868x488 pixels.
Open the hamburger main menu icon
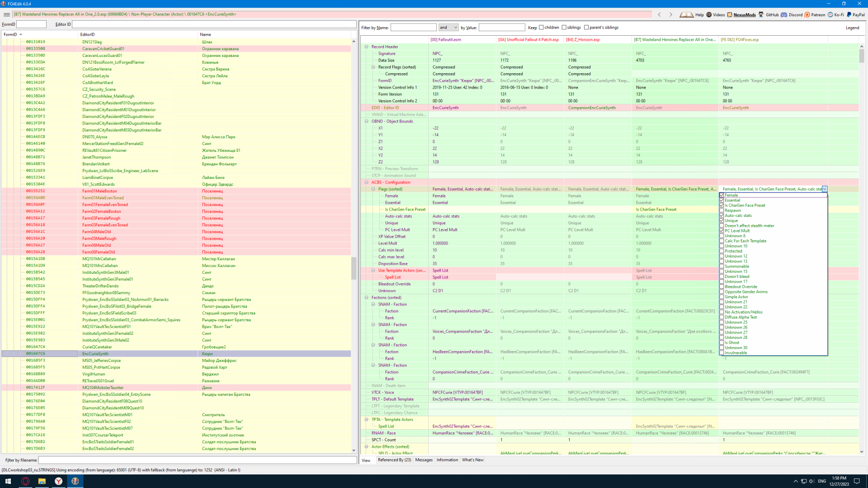7,15
